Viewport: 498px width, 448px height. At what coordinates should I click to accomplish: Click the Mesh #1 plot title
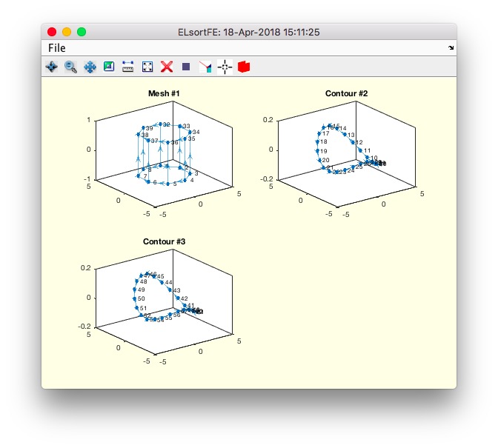coord(164,93)
